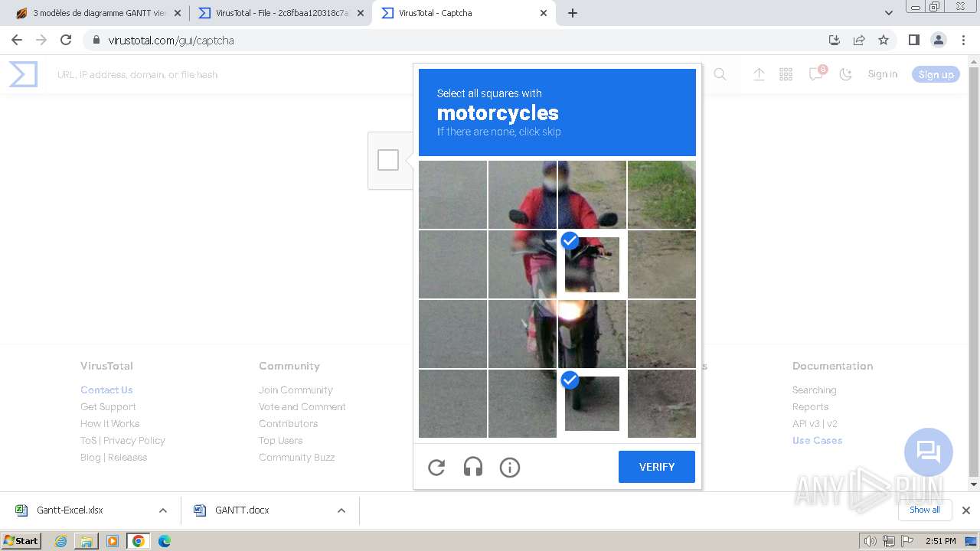Open the Searching documentation link
The image size is (980, 551).
click(814, 390)
